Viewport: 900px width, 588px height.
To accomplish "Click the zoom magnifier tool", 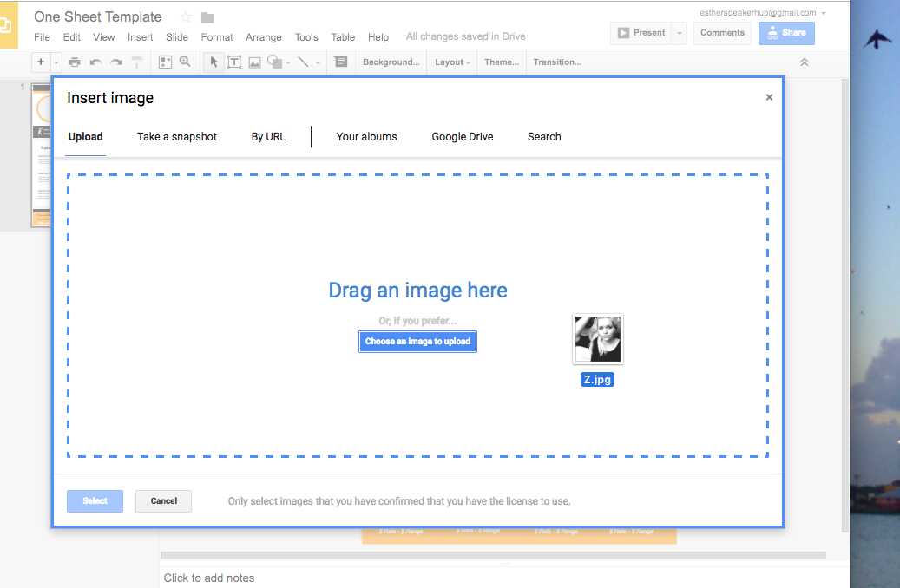I will [185, 62].
